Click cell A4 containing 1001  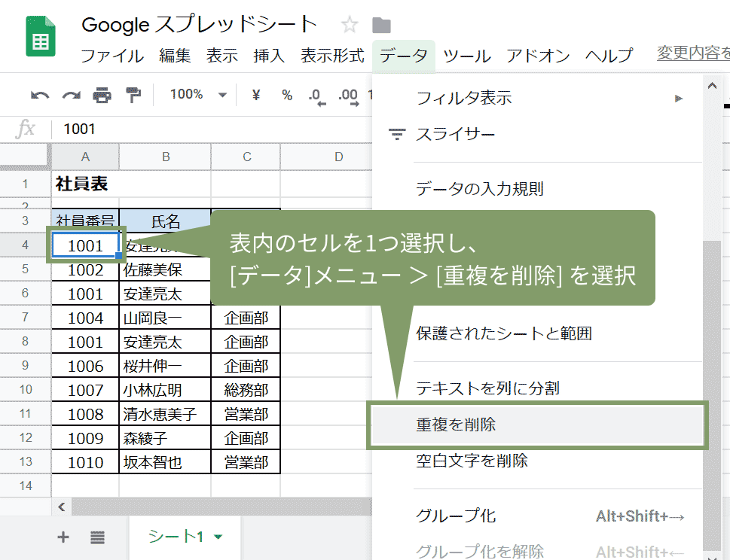(84, 244)
